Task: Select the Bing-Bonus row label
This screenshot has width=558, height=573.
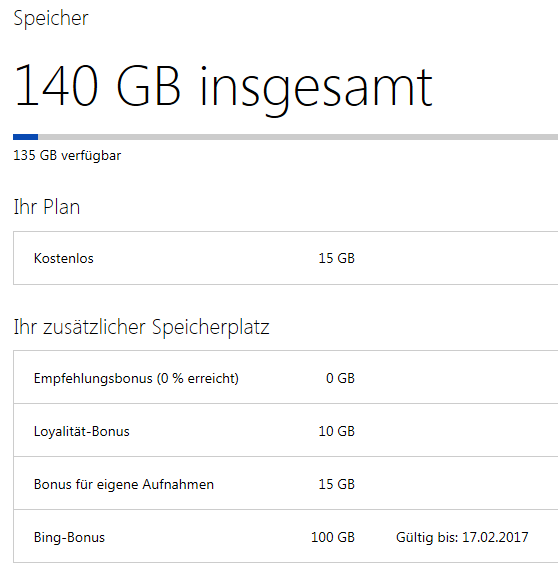Action: 69,538
